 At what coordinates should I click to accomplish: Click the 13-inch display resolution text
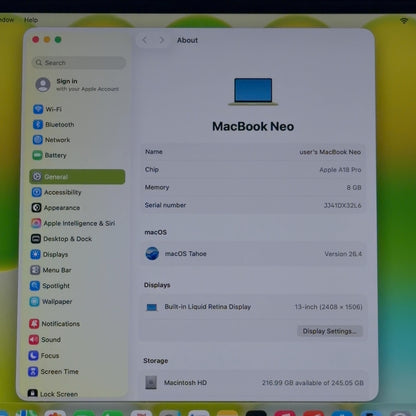tap(328, 307)
